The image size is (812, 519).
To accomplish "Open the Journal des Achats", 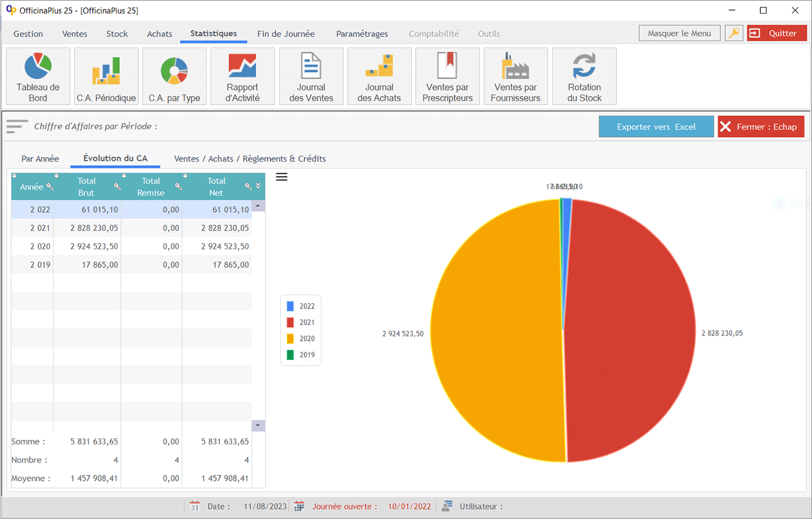I will pyautogui.click(x=379, y=76).
